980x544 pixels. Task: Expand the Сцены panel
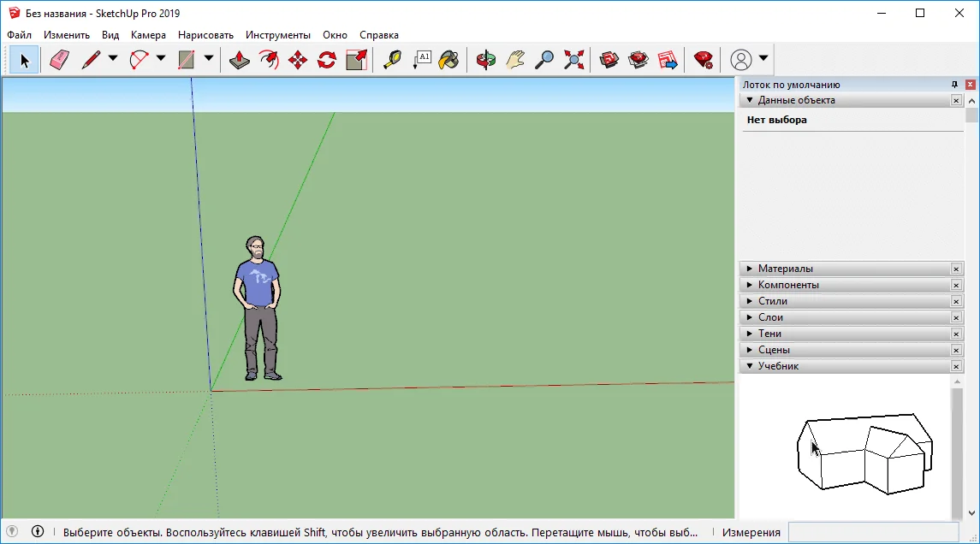[x=750, y=350]
